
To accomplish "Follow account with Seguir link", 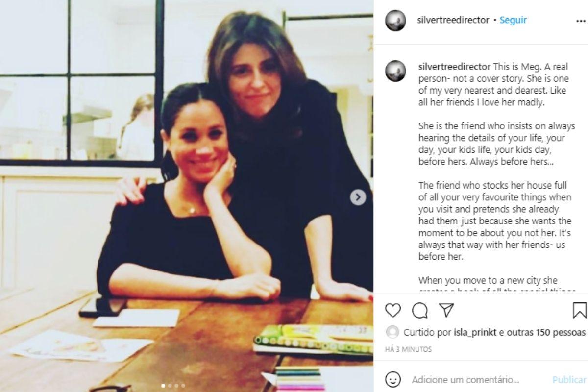I will [513, 20].
